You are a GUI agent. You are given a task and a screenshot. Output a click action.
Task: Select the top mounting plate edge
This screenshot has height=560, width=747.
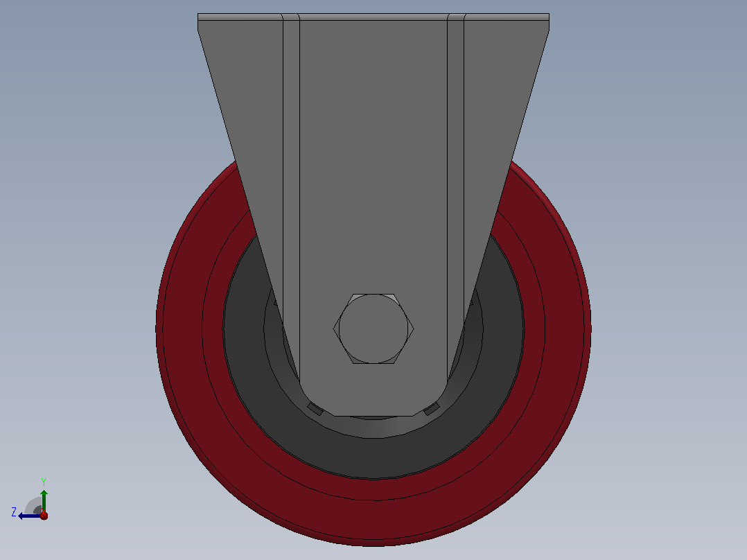[373, 17]
